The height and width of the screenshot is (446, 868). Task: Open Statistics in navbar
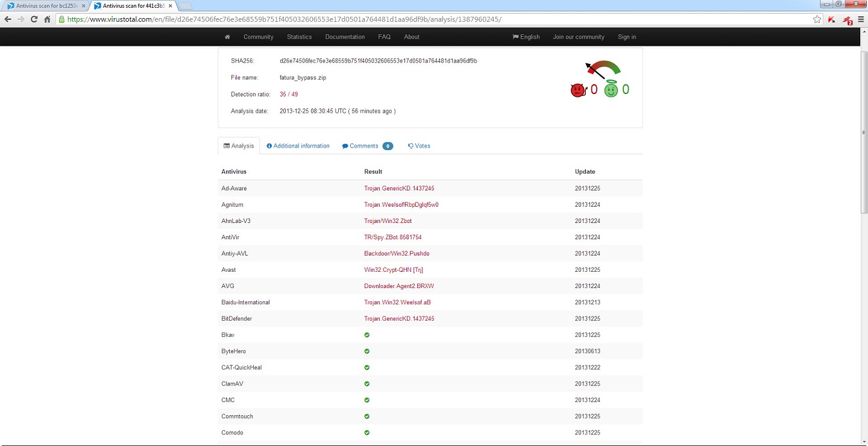(x=300, y=37)
